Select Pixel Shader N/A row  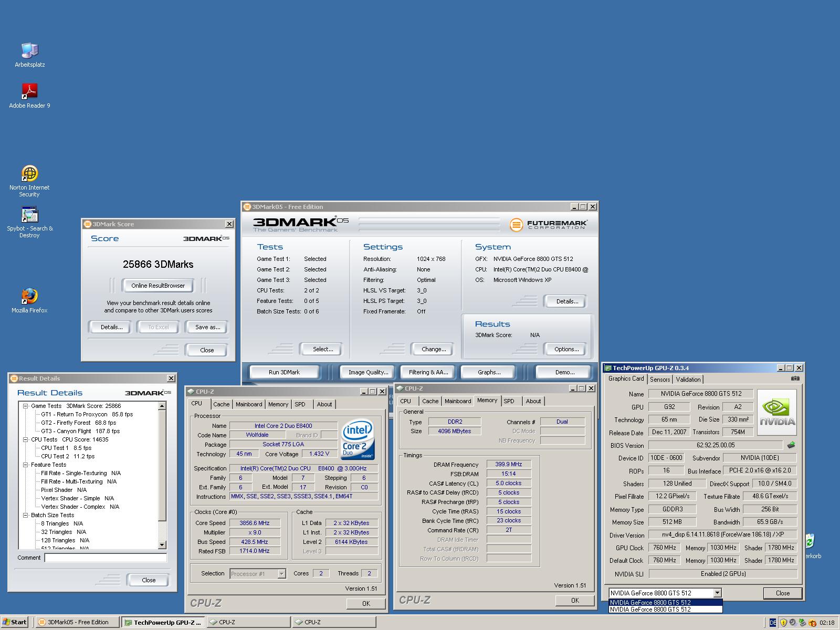tap(64, 490)
